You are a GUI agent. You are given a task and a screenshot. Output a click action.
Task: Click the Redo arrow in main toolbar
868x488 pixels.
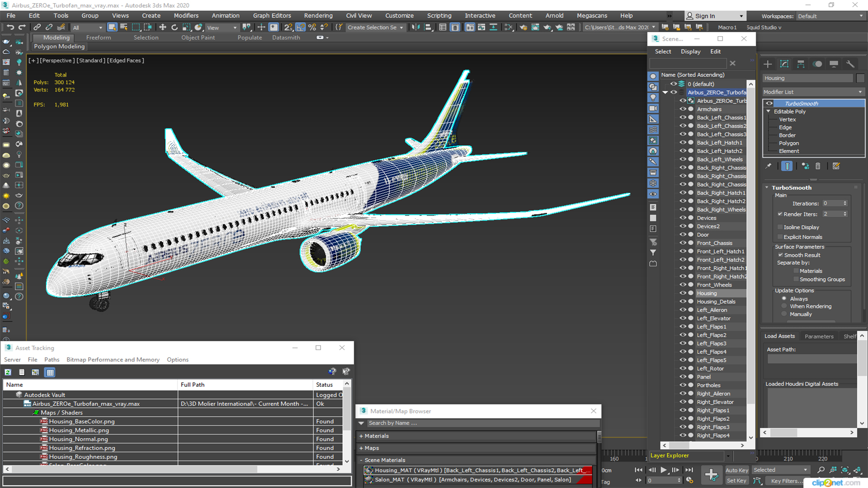tap(21, 27)
